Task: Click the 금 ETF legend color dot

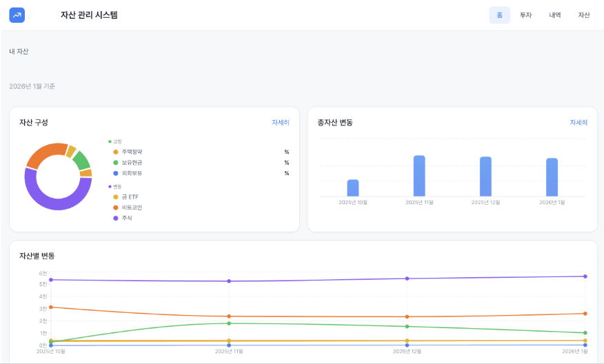Action: [116, 197]
